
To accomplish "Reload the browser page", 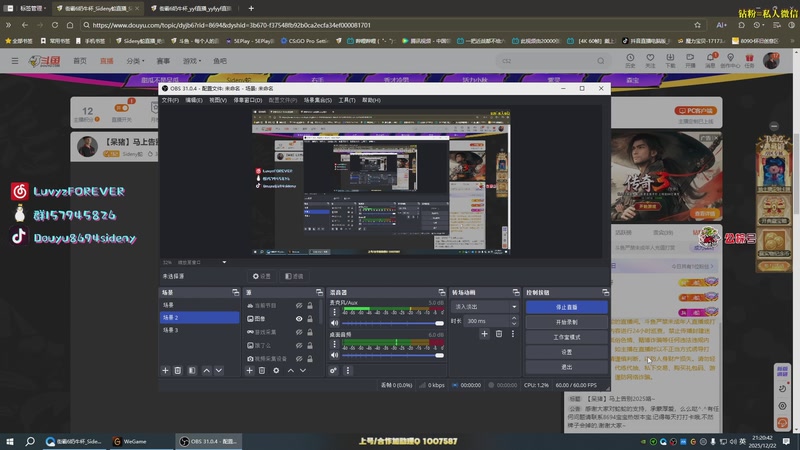I will (x=55, y=25).
